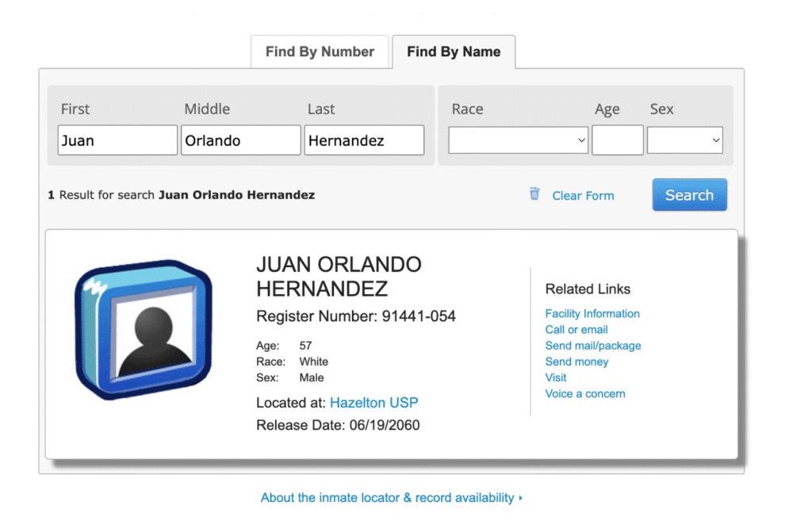
Task: Click the Call or email link
Action: (x=576, y=330)
